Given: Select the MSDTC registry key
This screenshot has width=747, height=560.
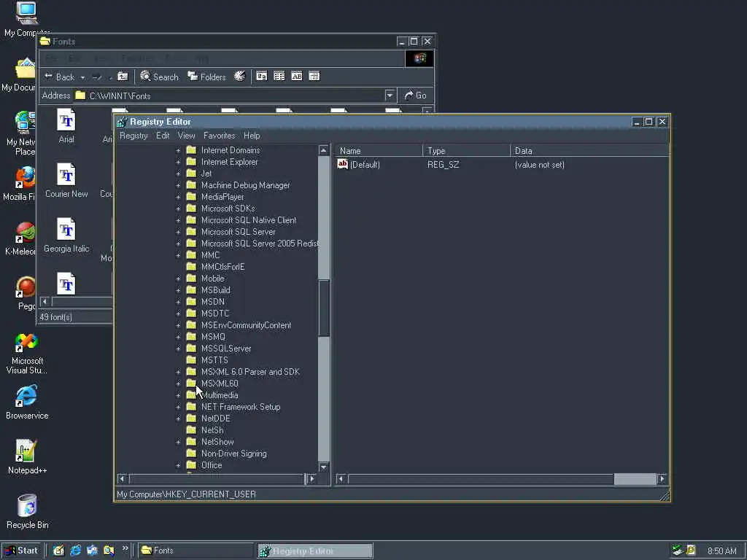Looking at the screenshot, I should (x=215, y=314).
